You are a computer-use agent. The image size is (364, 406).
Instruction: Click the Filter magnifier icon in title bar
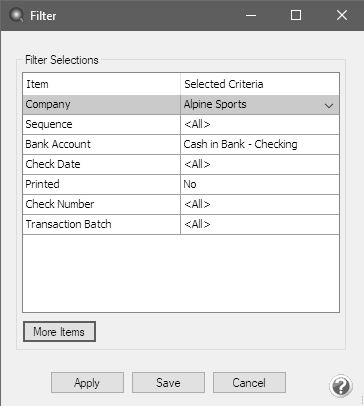tap(16, 15)
